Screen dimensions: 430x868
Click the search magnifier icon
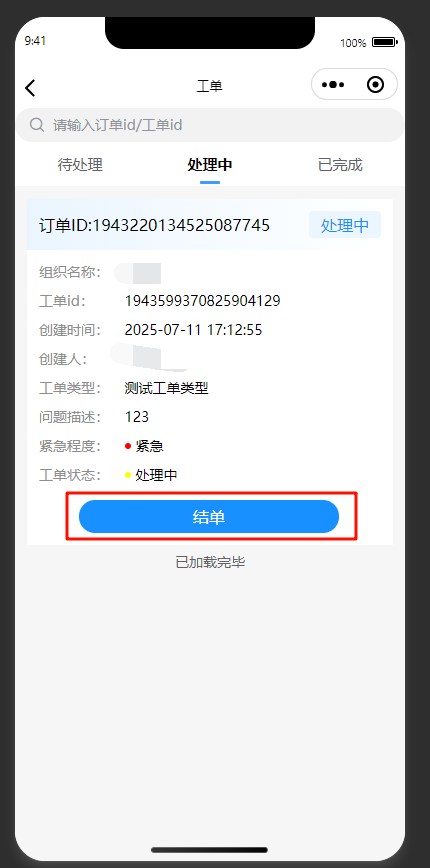coord(37,125)
